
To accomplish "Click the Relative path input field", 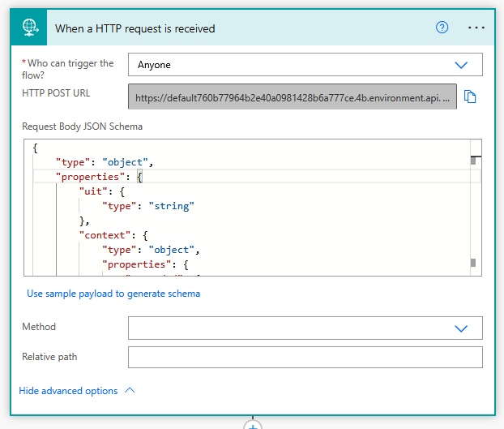I will (x=305, y=358).
